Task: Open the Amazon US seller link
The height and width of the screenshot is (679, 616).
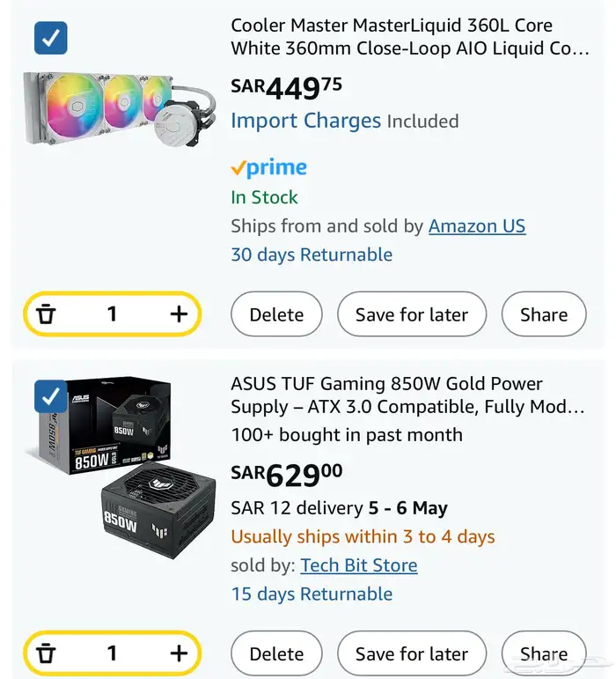Action: coord(477,226)
